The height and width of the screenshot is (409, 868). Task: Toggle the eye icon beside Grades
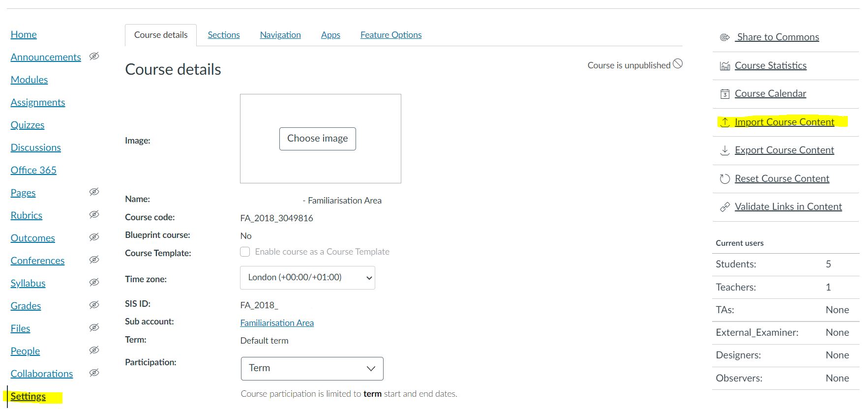point(94,305)
